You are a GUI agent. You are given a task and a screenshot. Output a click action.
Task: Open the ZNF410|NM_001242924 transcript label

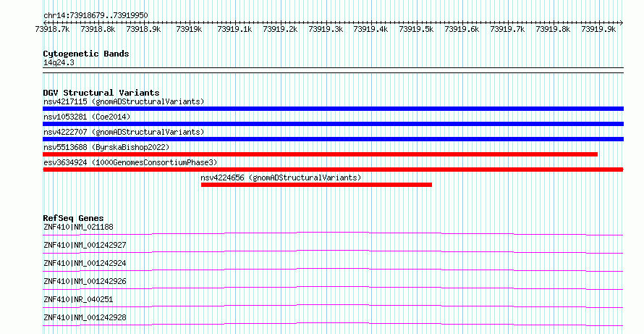85,263
